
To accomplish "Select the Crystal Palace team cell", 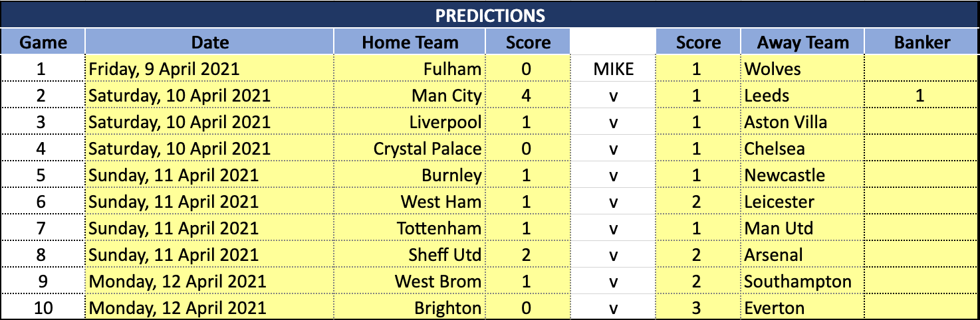I will coord(410,149).
